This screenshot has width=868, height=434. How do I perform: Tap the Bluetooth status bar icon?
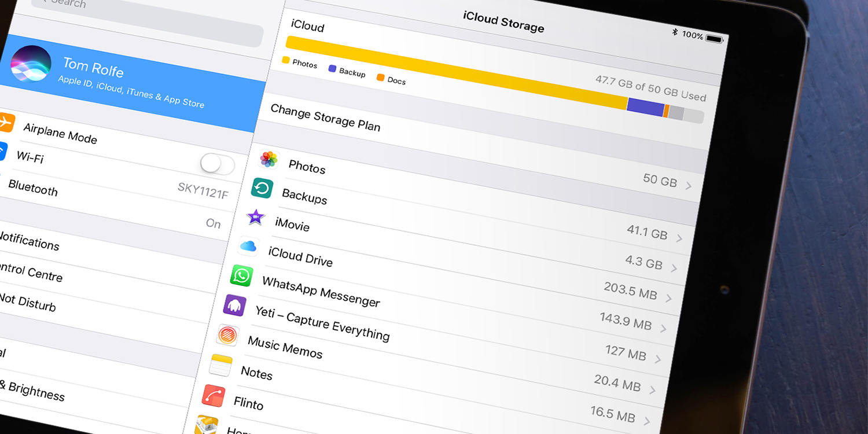675,32
